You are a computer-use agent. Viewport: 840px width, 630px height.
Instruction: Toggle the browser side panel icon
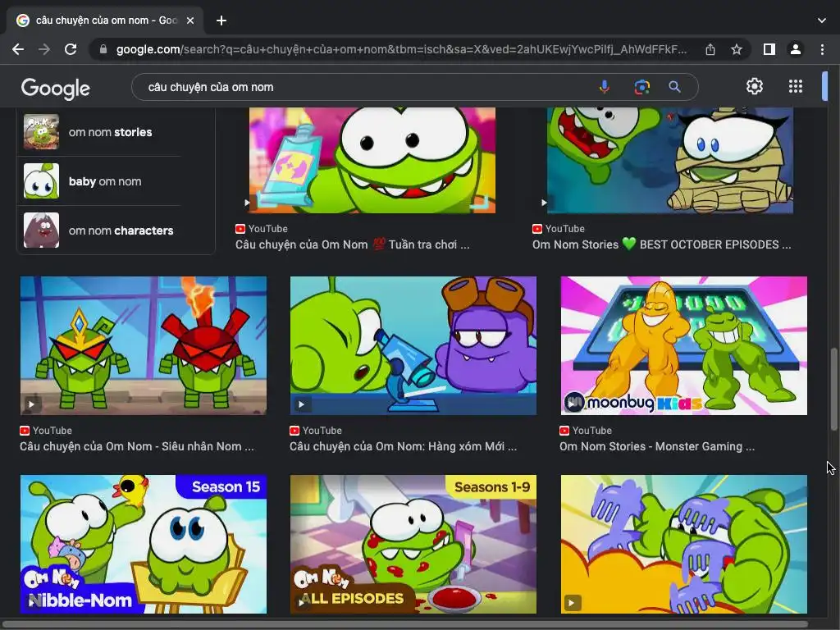coord(769,49)
